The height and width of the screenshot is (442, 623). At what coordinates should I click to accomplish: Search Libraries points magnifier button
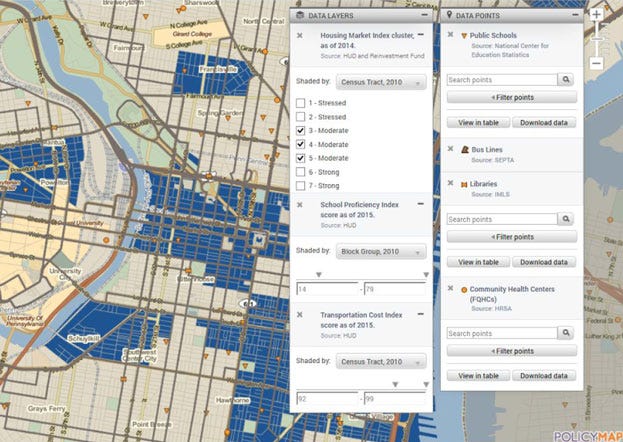click(x=566, y=219)
